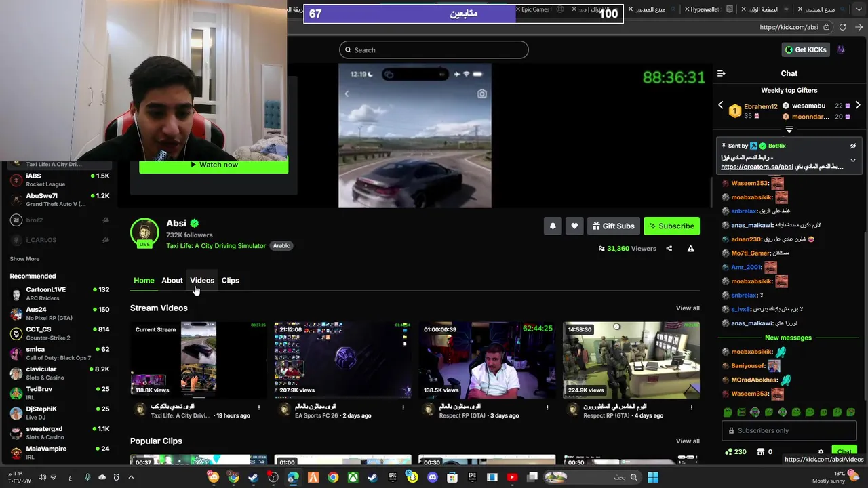The width and height of the screenshot is (868, 488).
Task: Click the Subscribers only chat input
Action: pos(789,430)
